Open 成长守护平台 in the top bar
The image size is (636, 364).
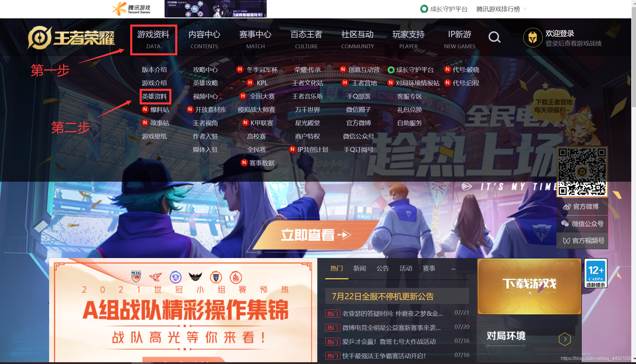(x=444, y=9)
